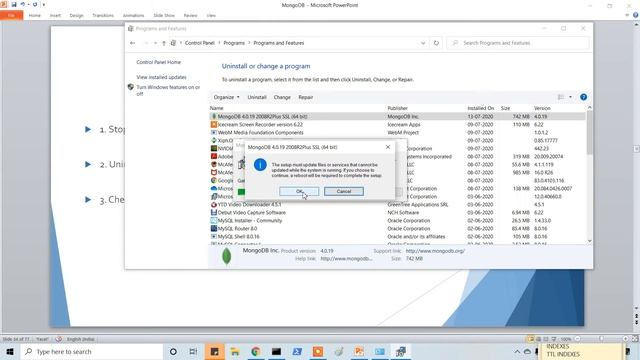
Task: Click Programs in the breadcrumb path
Action: coord(234,43)
